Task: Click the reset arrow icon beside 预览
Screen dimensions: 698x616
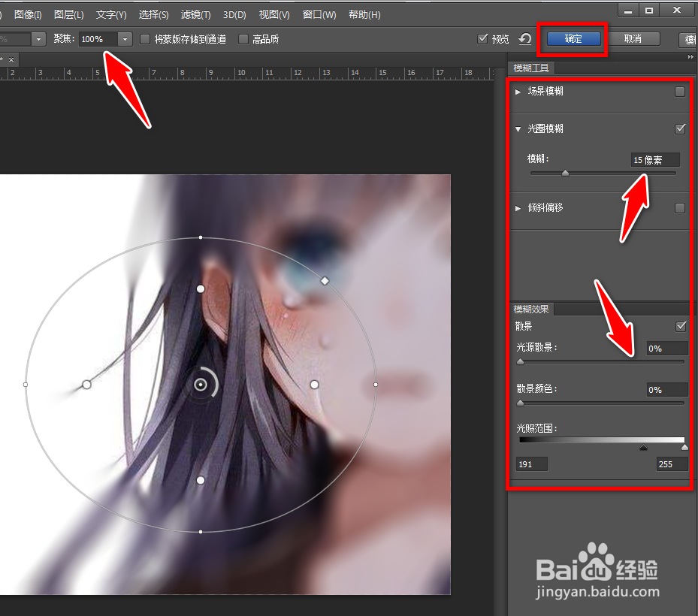Action: [x=525, y=39]
